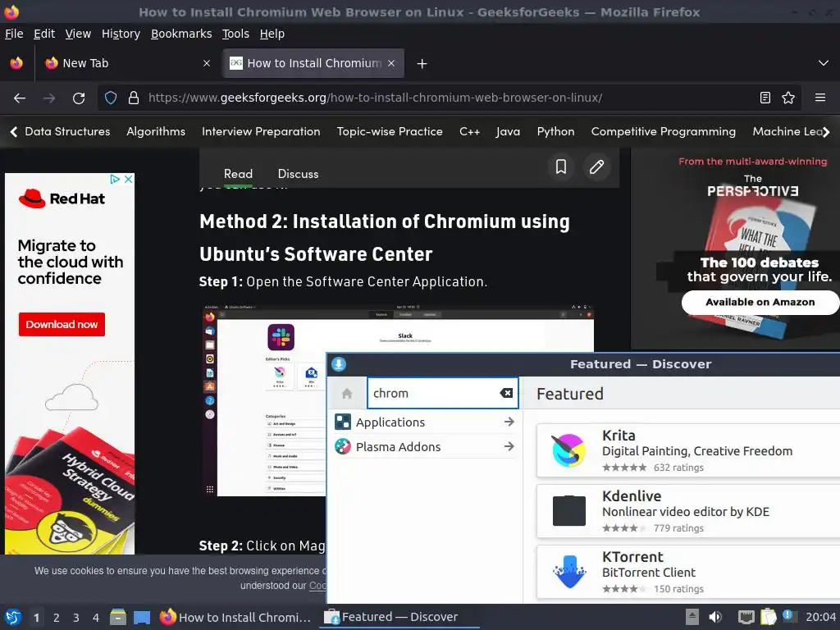Activate Firefox taskbar entry

(235, 617)
